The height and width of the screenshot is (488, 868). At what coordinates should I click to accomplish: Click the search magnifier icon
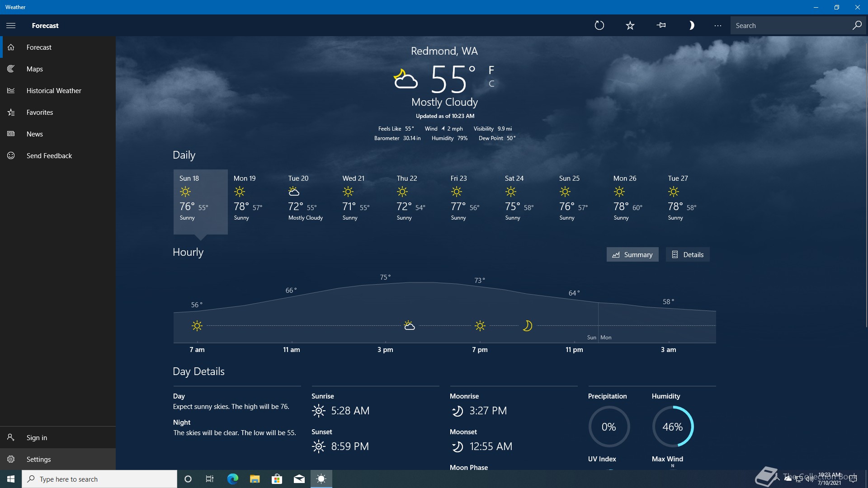tap(857, 26)
